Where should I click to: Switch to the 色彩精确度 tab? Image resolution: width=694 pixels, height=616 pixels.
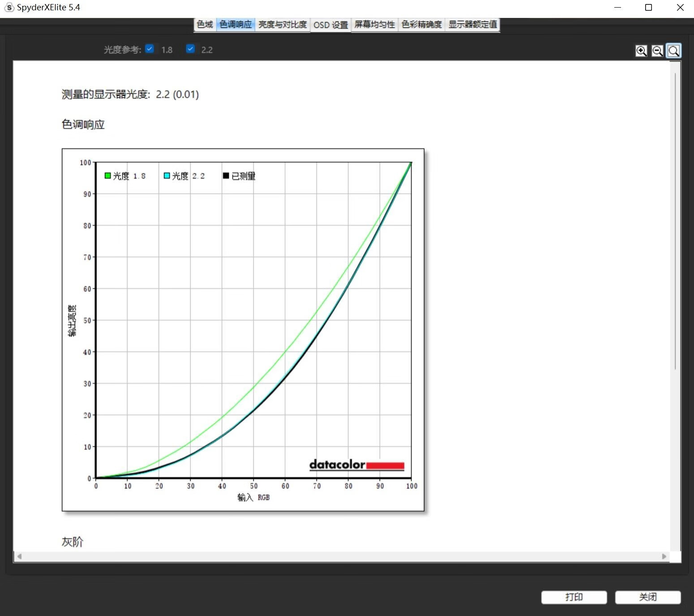pyautogui.click(x=421, y=25)
